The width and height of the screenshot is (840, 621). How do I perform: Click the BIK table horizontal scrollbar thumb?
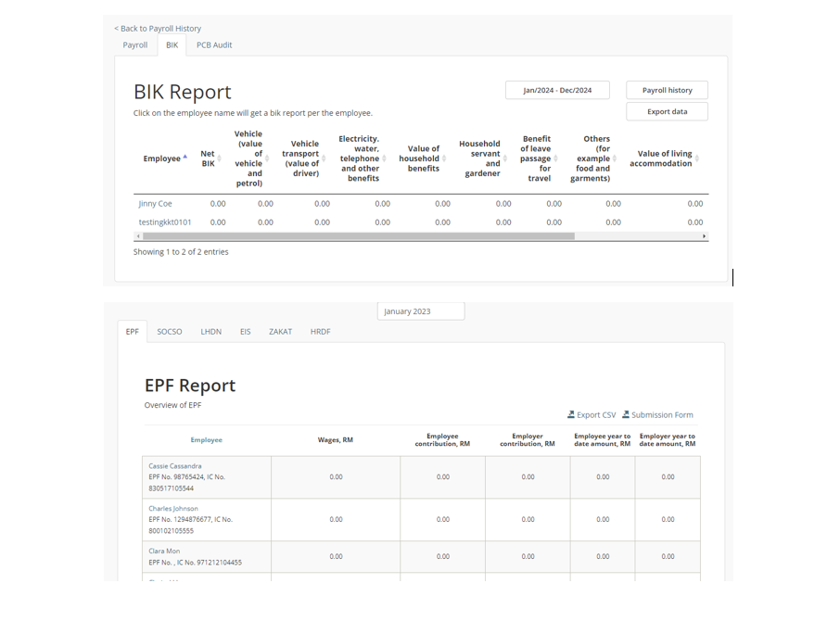tap(359, 236)
